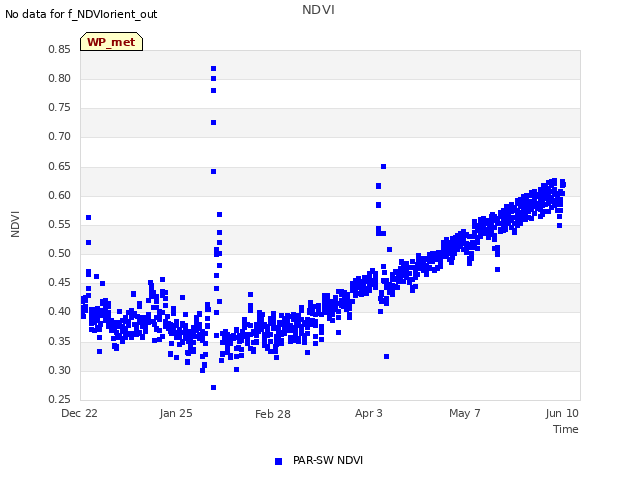640x480 pixels.
Task: Click the highest outlier point near 0.82
Action: click(x=213, y=69)
